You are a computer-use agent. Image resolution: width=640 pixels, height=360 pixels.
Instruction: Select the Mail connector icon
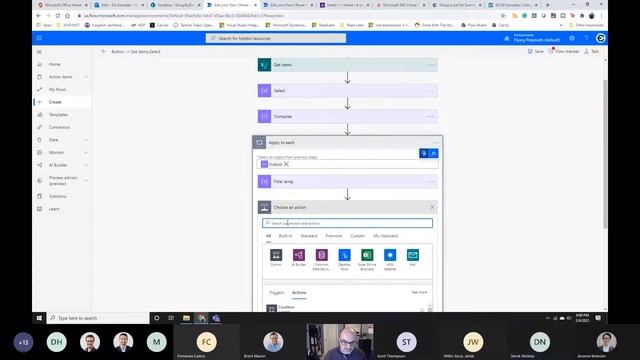tap(413, 255)
